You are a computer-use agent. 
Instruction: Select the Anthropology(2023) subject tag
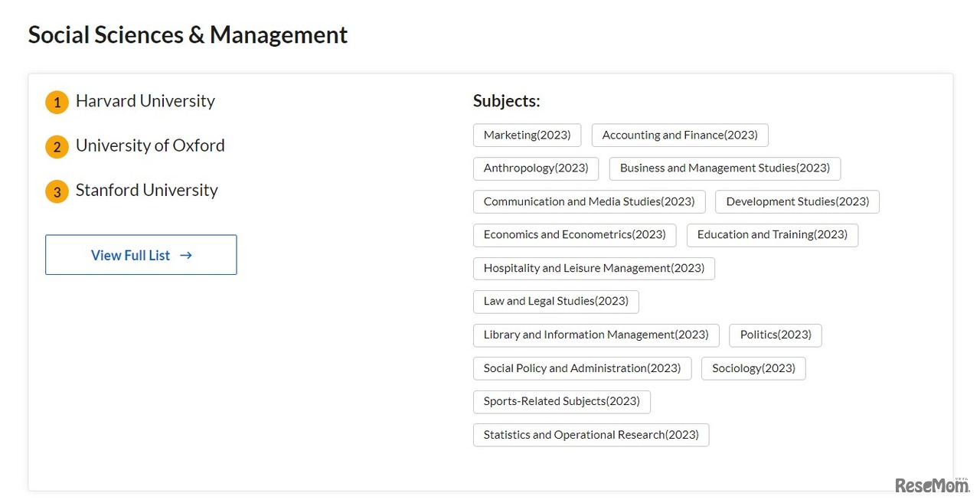[535, 168]
